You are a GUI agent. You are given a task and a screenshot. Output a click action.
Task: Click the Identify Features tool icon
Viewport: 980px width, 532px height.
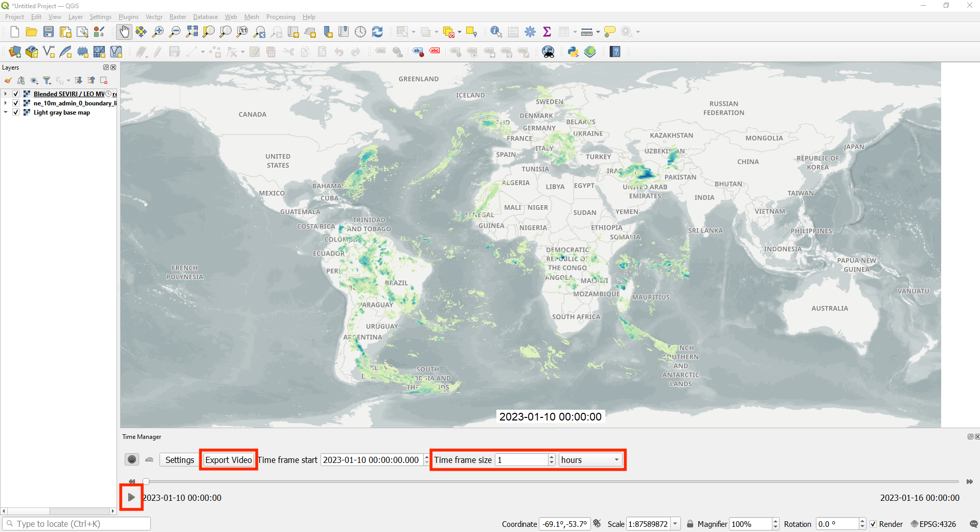(x=496, y=32)
